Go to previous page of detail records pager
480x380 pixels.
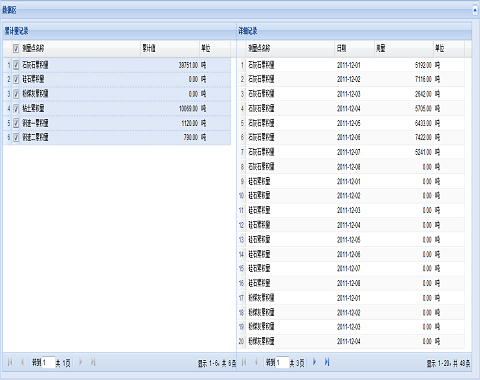256,362
